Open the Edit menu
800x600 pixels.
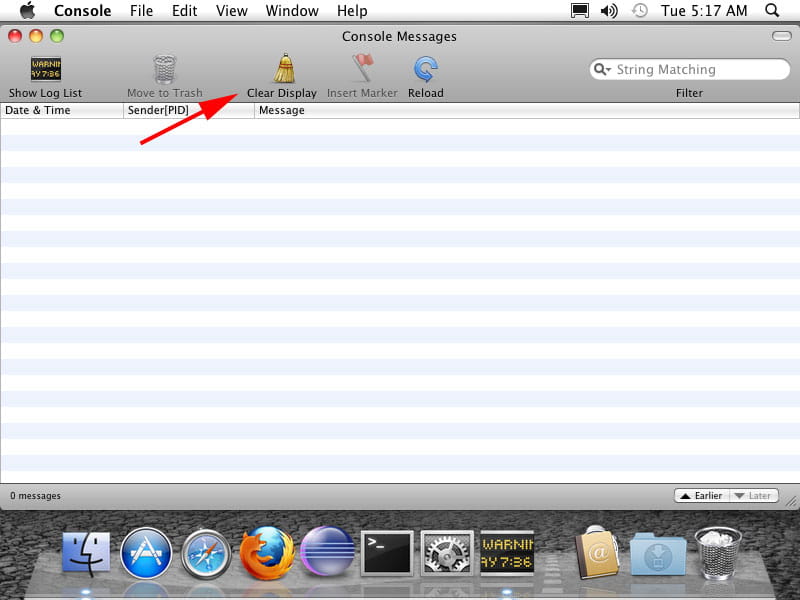click(184, 10)
